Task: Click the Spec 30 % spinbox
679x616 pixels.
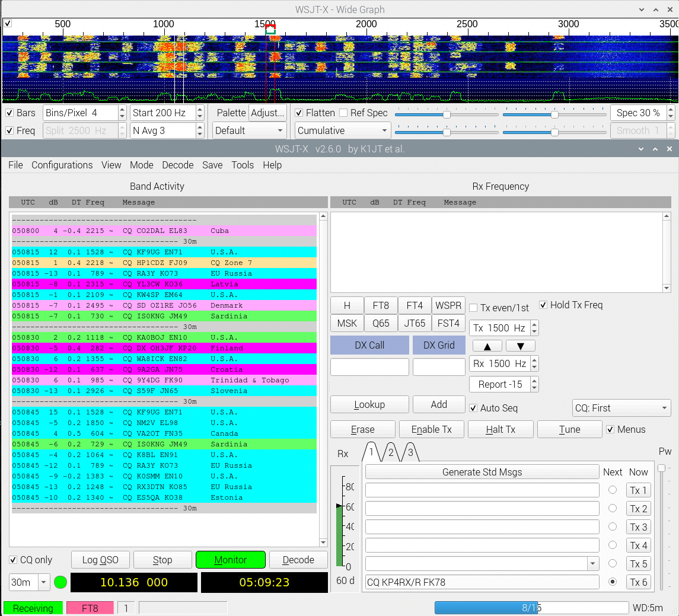Action: (642, 113)
